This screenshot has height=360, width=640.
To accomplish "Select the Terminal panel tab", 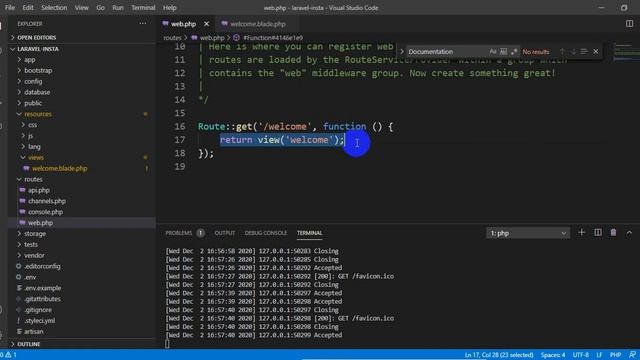I will pos(309,233).
